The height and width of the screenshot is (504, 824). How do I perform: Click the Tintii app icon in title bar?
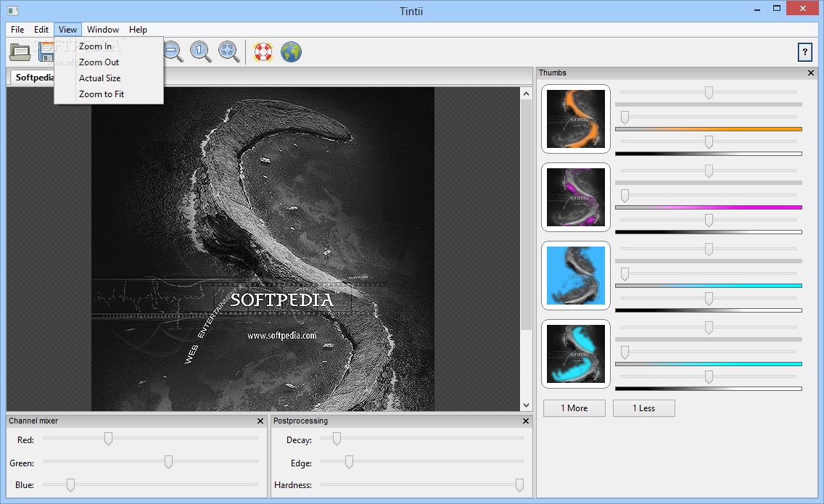pos(13,10)
